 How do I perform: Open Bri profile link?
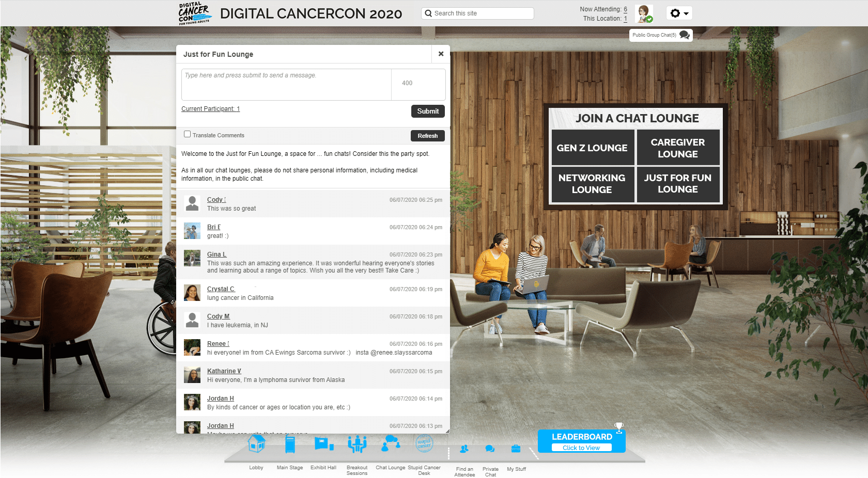tap(213, 227)
